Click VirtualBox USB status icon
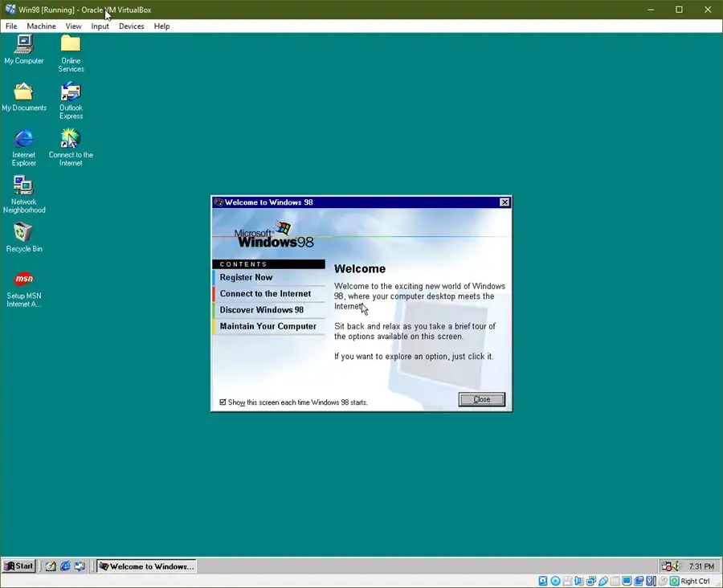 [x=603, y=581]
